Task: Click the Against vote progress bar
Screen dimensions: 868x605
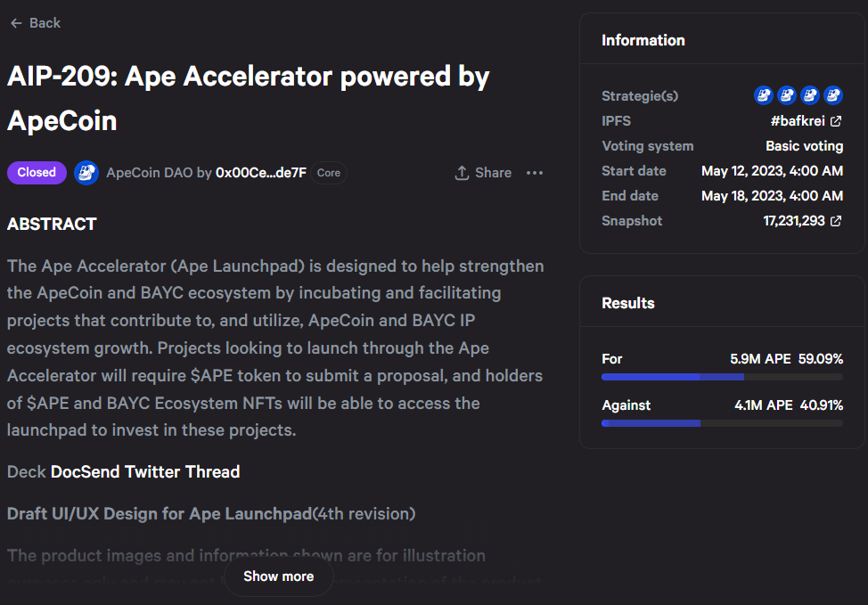Action: point(723,423)
